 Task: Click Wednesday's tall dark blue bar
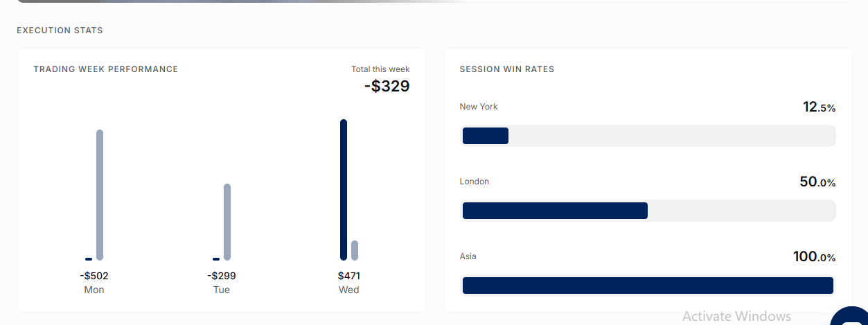(344, 190)
